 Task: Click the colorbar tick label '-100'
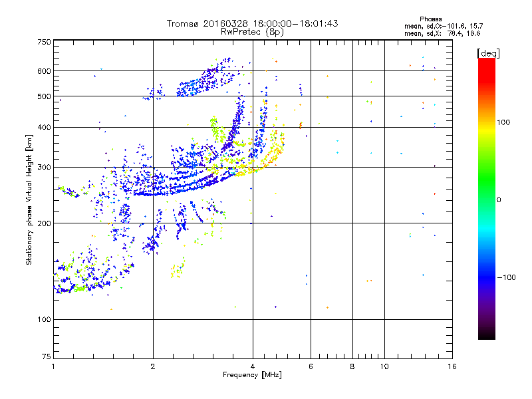506,277
